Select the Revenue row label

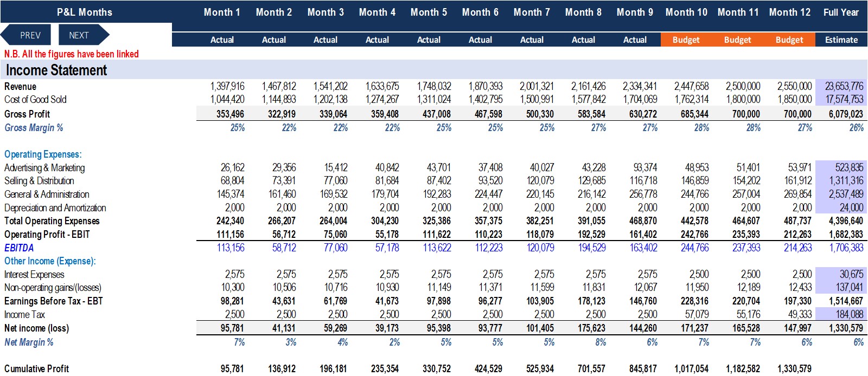point(20,87)
